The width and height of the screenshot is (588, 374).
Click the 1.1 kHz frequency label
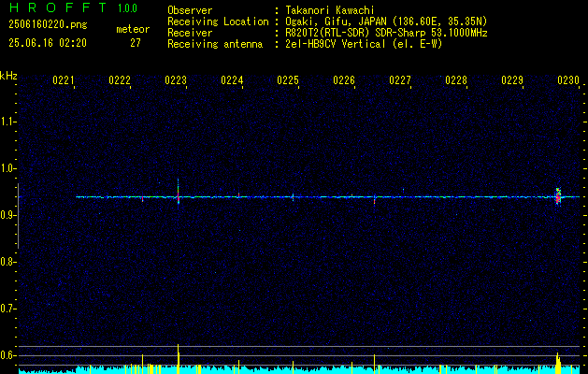point(7,122)
